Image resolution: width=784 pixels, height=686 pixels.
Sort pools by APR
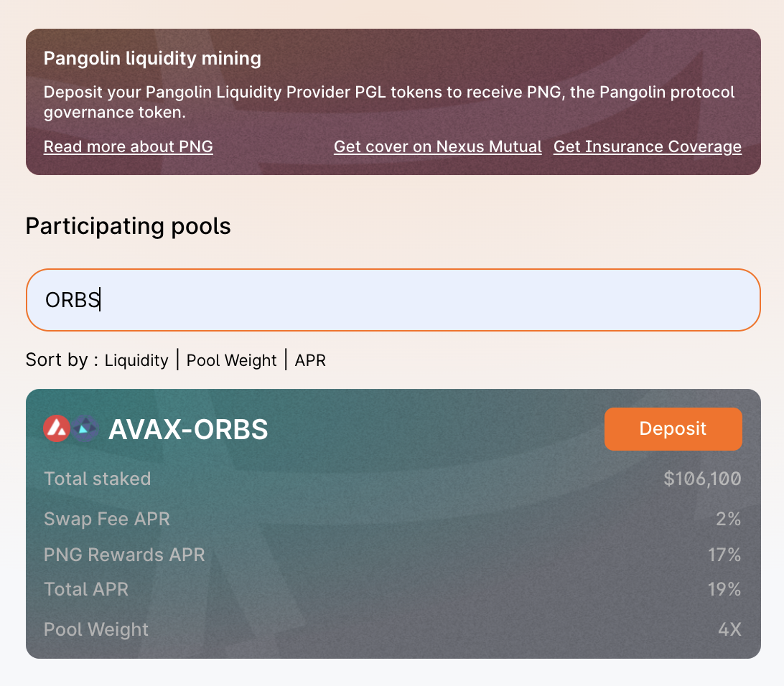(310, 360)
